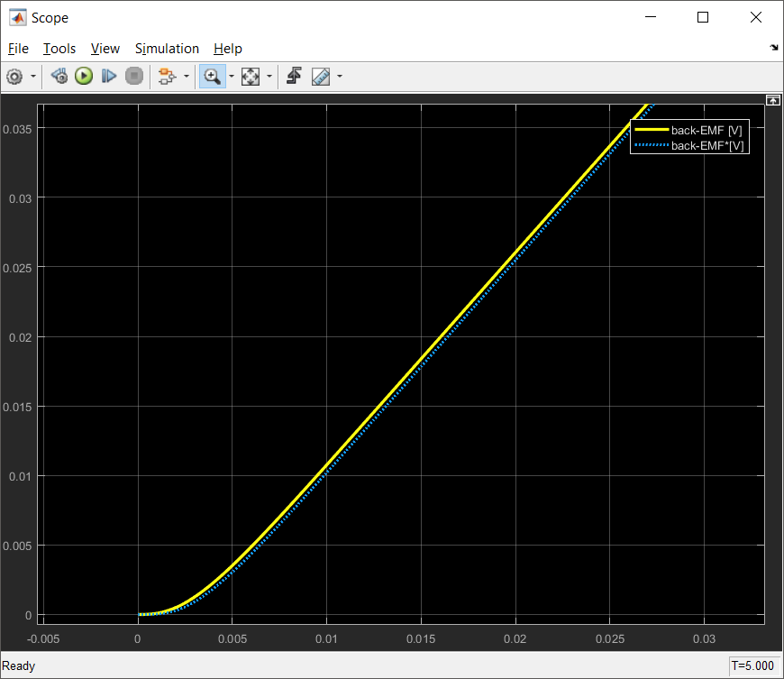Expand the Zoom tool dropdown arrow

(x=232, y=77)
